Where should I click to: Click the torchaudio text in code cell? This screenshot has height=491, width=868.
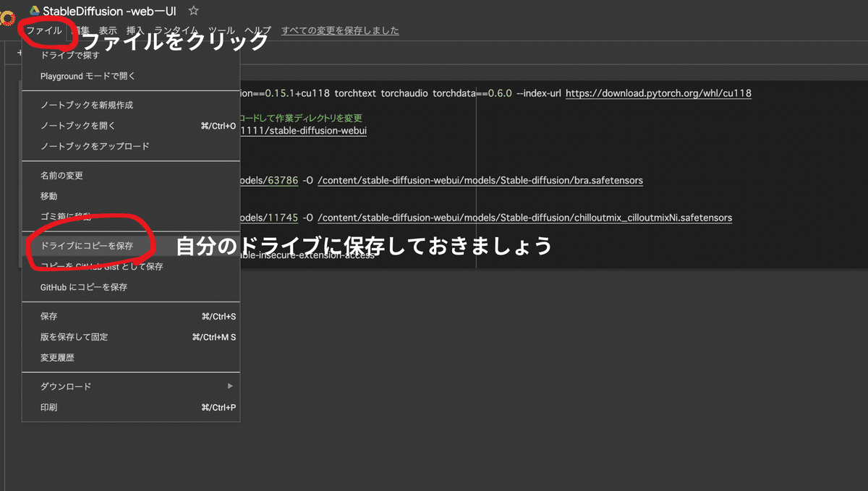404,93
